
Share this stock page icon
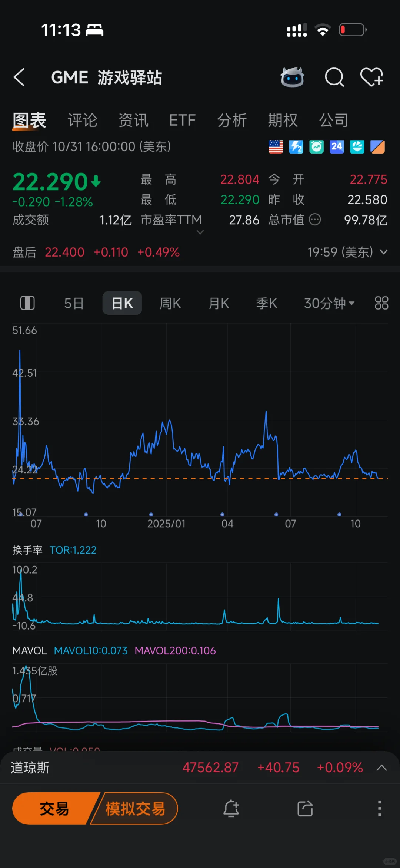click(305, 808)
